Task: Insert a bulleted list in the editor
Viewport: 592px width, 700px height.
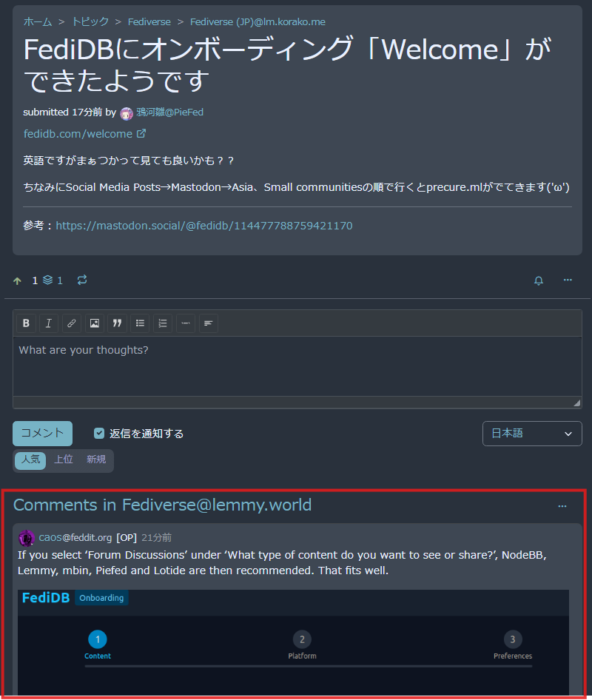Action: pyautogui.click(x=140, y=323)
